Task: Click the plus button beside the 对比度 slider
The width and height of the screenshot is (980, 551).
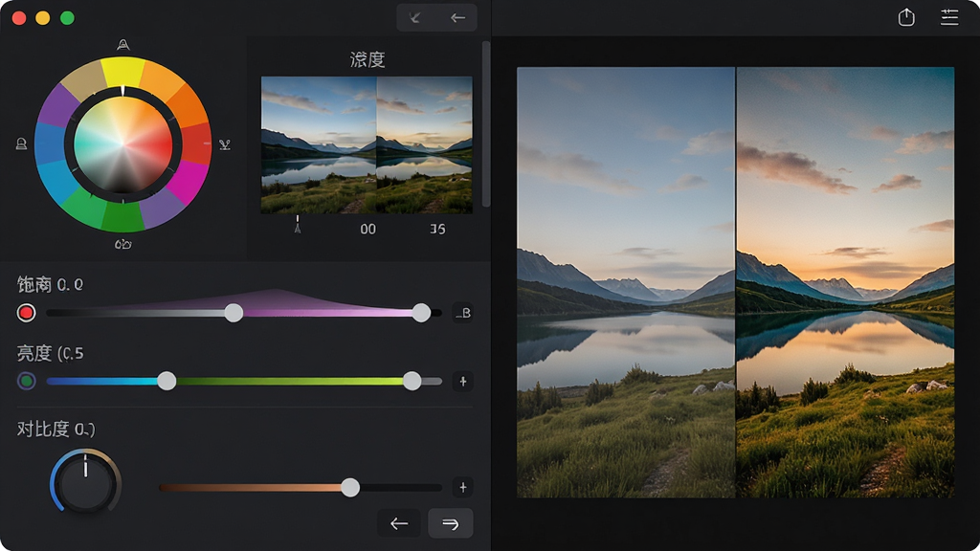Action: point(462,487)
